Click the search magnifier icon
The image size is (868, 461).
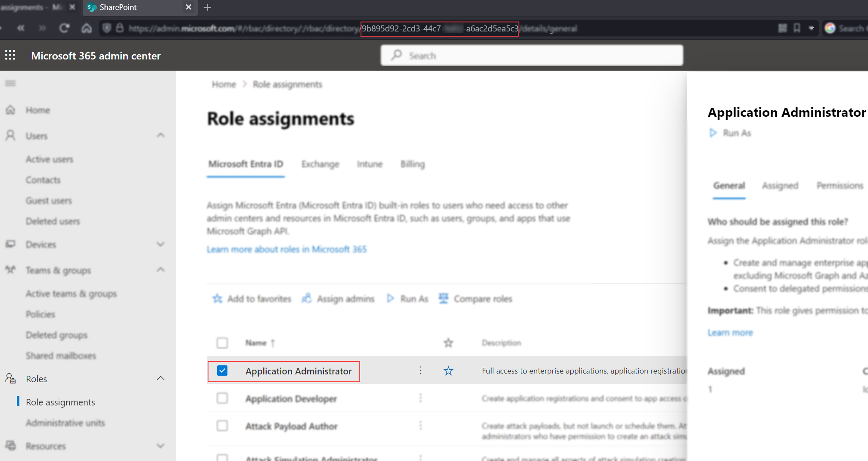pyautogui.click(x=397, y=55)
